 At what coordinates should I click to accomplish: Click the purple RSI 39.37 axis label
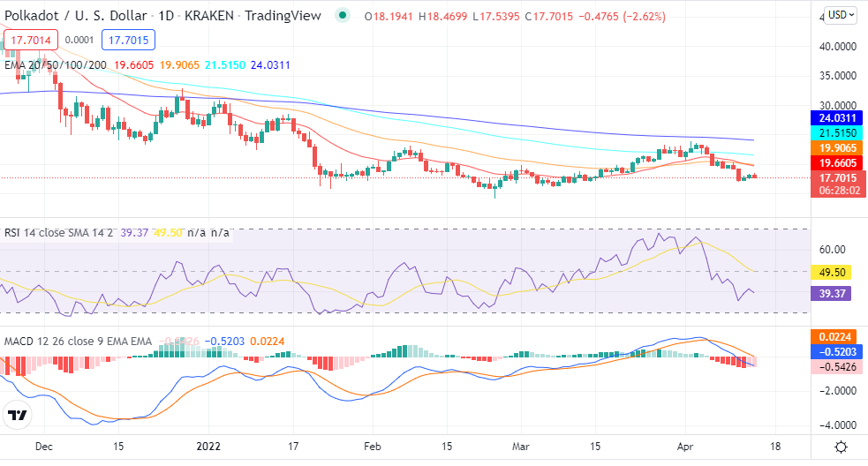831,293
